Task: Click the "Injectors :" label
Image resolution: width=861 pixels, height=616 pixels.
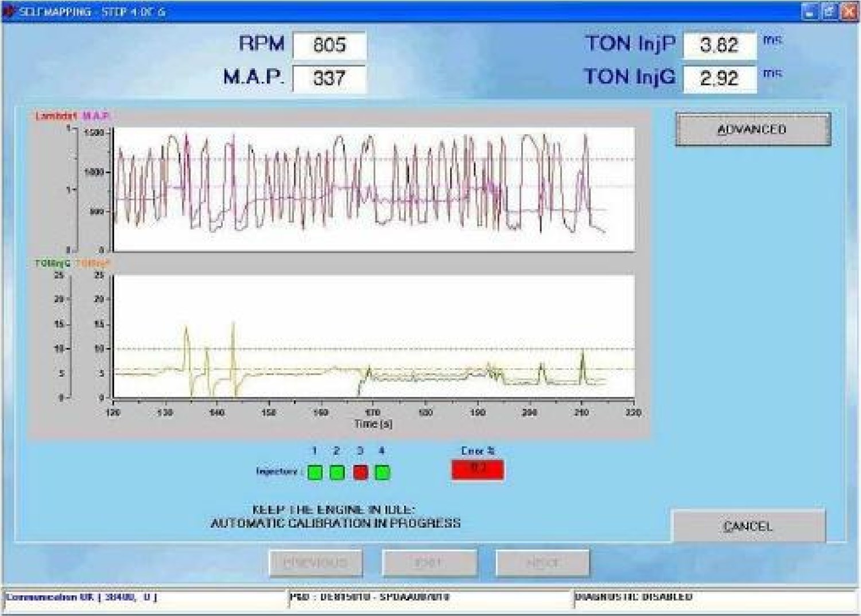Action: coord(279,471)
